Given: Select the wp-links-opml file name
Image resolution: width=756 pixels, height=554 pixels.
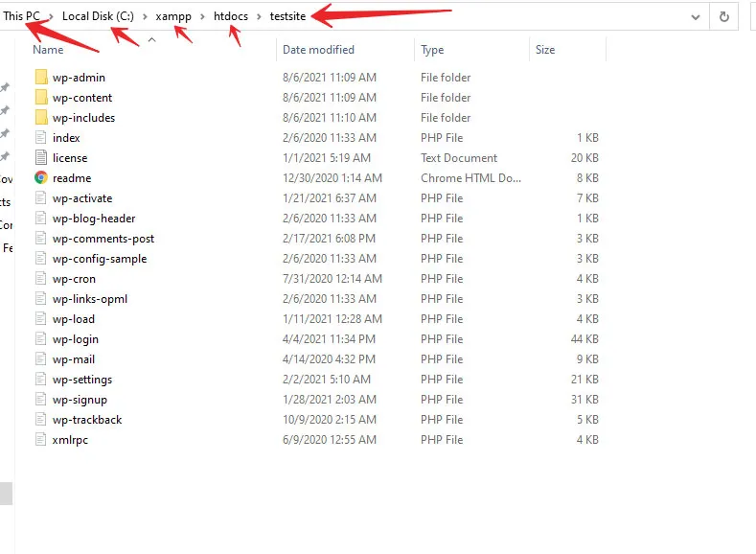Looking at the screenshot, I should click(x=90, y=299).
